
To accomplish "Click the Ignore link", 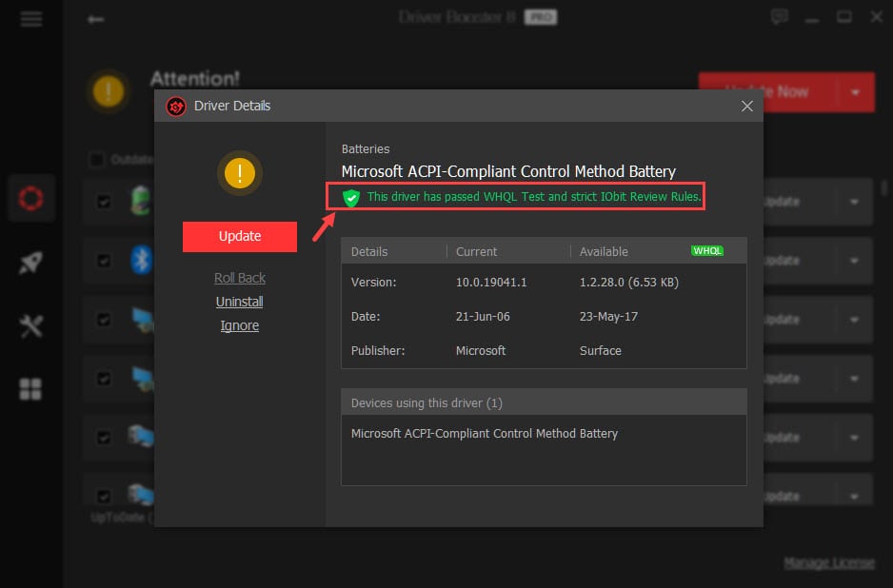I will tap(239, 325).
